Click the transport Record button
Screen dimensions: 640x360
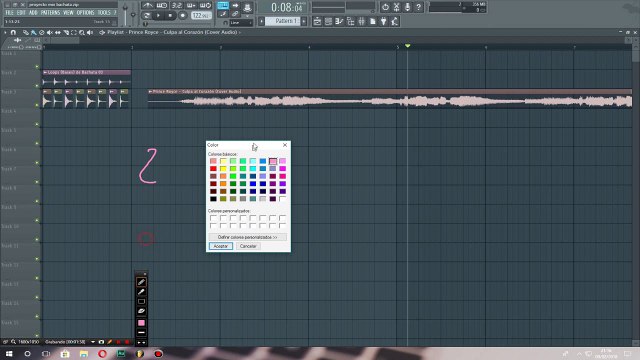click(x=182, y=16)
